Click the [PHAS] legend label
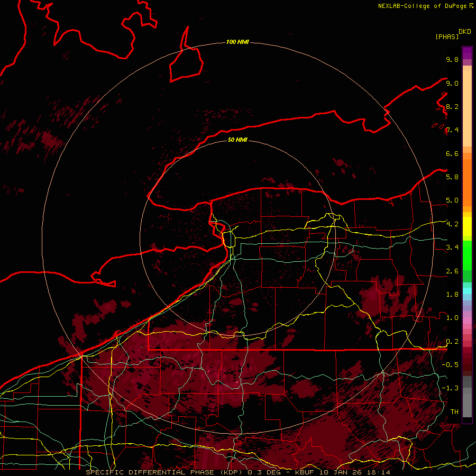The height and width of the screenshot is (476, 476). click(x=447, y=36)
